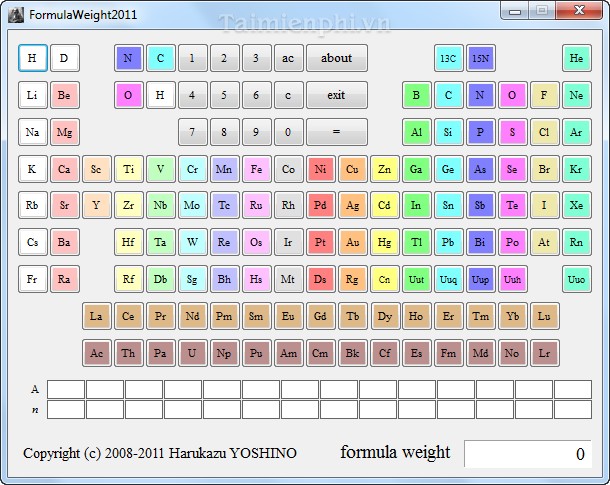Choose silver Ag element

pyautogui.click(x=352, y=205)
